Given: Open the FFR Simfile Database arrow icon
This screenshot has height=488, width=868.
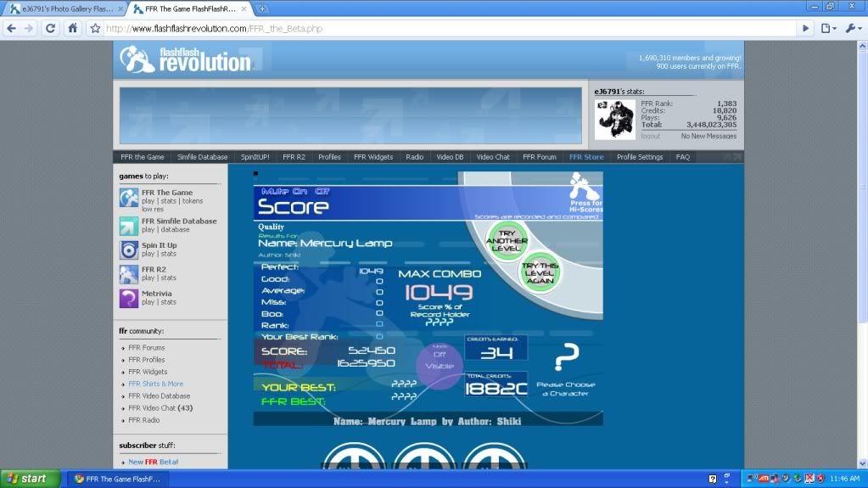Looking at the screenshot, I should click(x=128, y=226).
